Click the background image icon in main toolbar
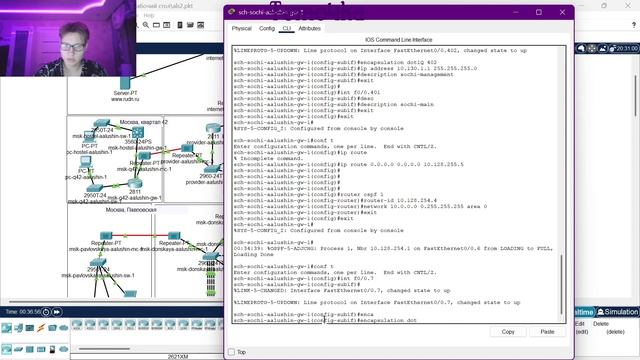 (200, 25)
